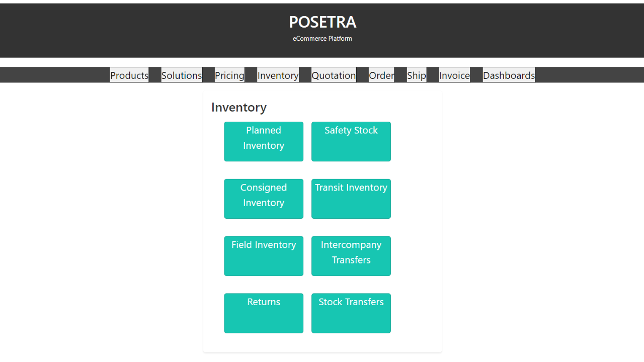Open the Quotation menu item
The height and width of the screenshot is (362, 644).
point(334,75)
